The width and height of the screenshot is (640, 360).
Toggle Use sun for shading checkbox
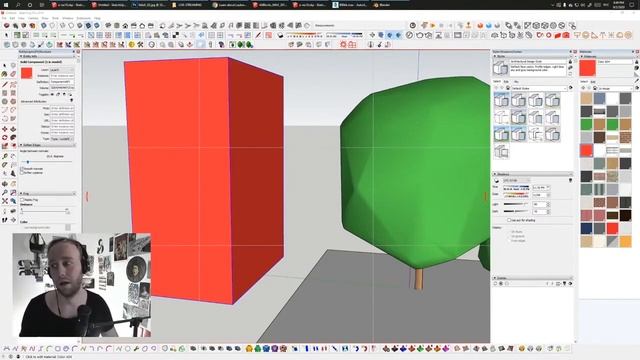pyautogui.click(x=509, y=220)
